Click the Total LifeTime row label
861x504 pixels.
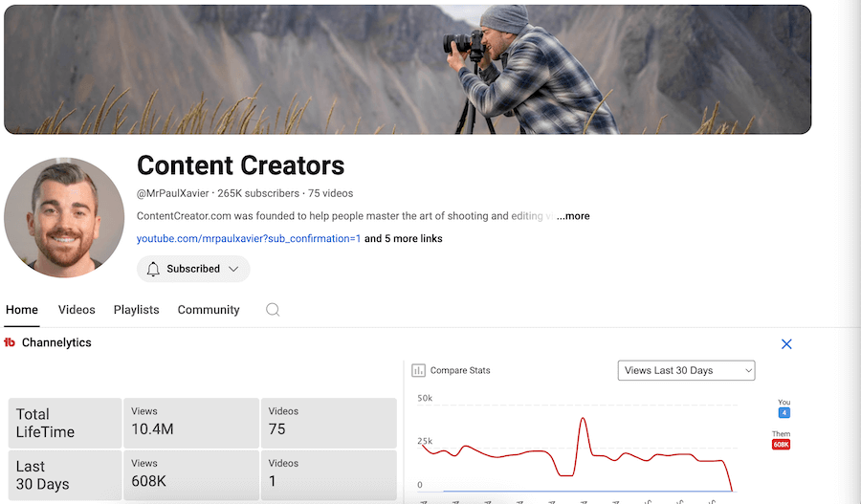65,424
